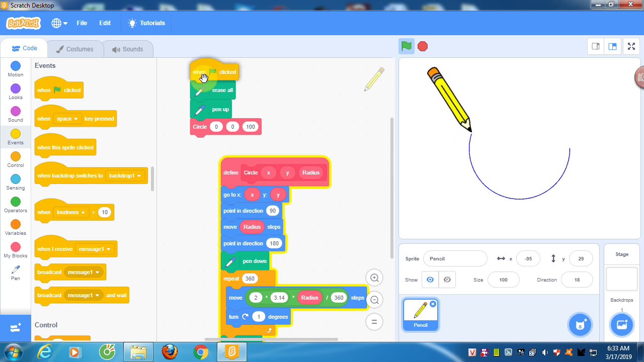Select the Sound block category
The width and height of the screenshot is (644, 362).
click(16, 115)
